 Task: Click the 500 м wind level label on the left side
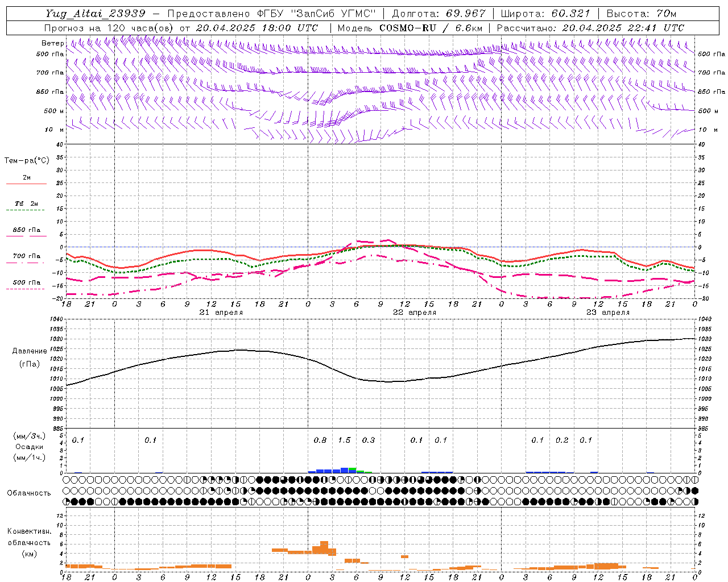point(54,111)
